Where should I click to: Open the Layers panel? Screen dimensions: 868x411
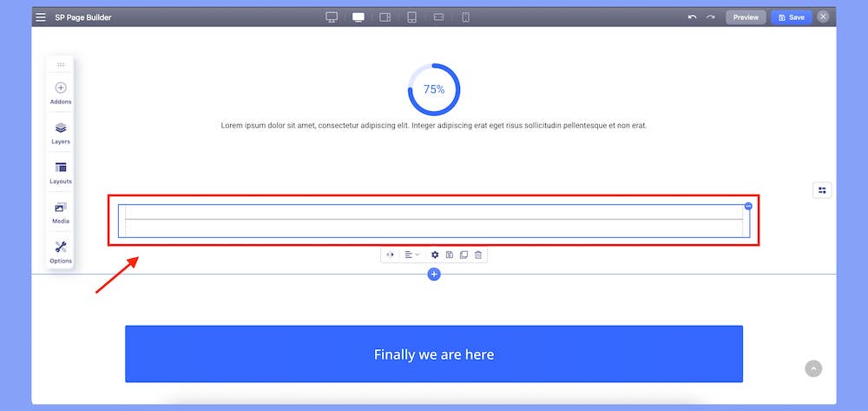61,132
